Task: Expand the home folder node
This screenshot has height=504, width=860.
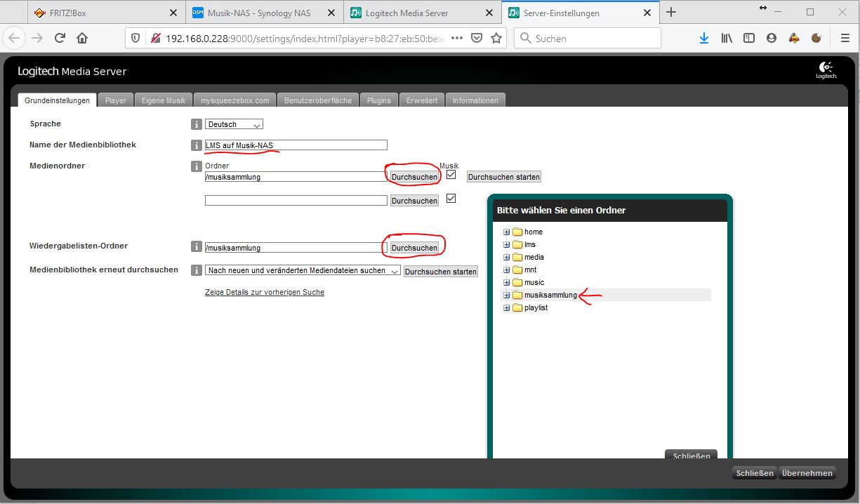Action: 506,232
